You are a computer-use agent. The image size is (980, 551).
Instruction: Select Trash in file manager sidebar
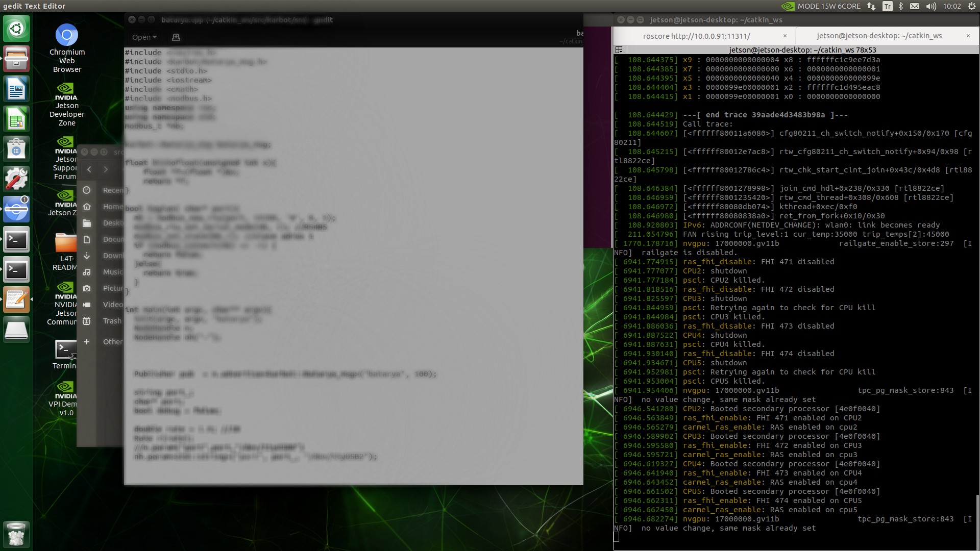pos(112,321)
